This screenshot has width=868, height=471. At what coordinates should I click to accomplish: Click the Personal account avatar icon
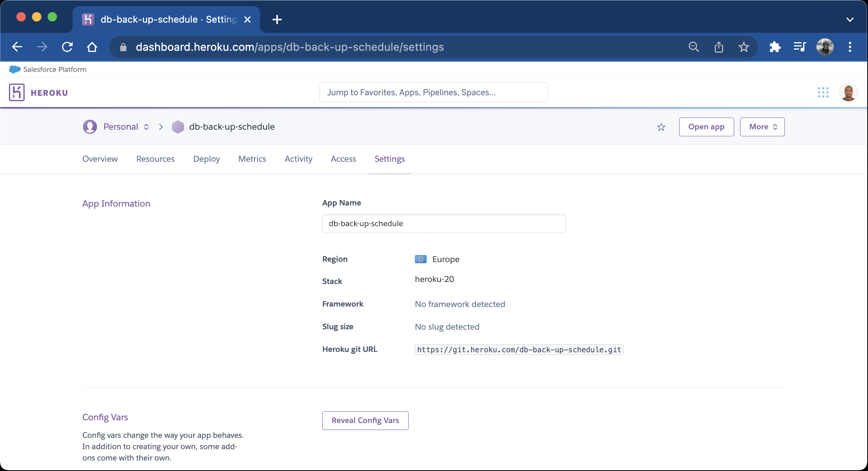tap(89, 127)
